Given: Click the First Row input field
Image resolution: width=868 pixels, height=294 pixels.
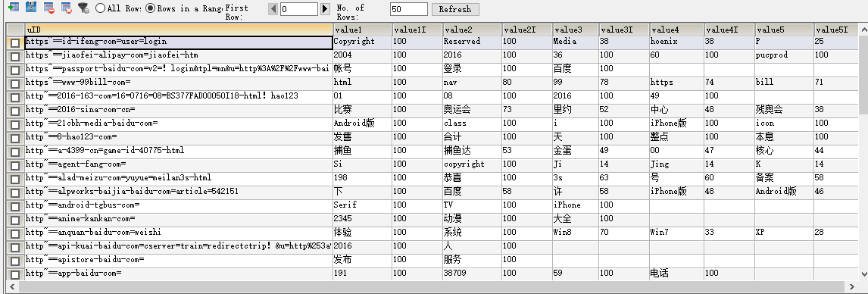Looking at the screenshot, I should 299,9.
